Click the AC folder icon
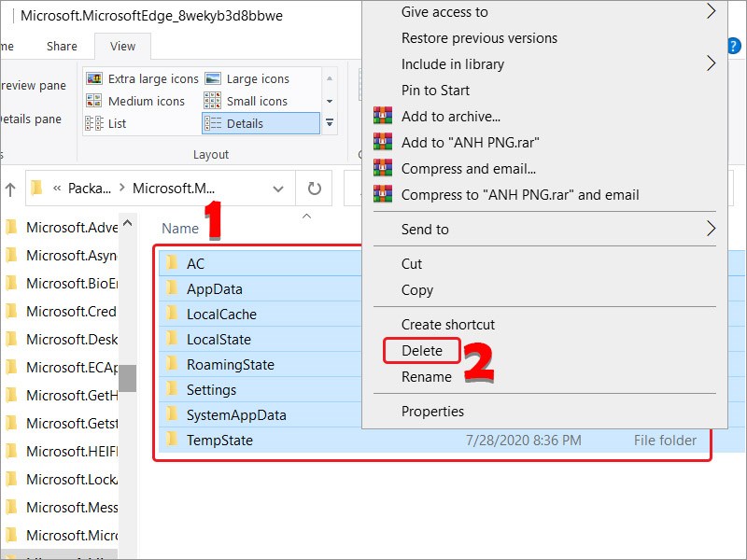Viewport: 747px width, 560px height. [172, 263]
